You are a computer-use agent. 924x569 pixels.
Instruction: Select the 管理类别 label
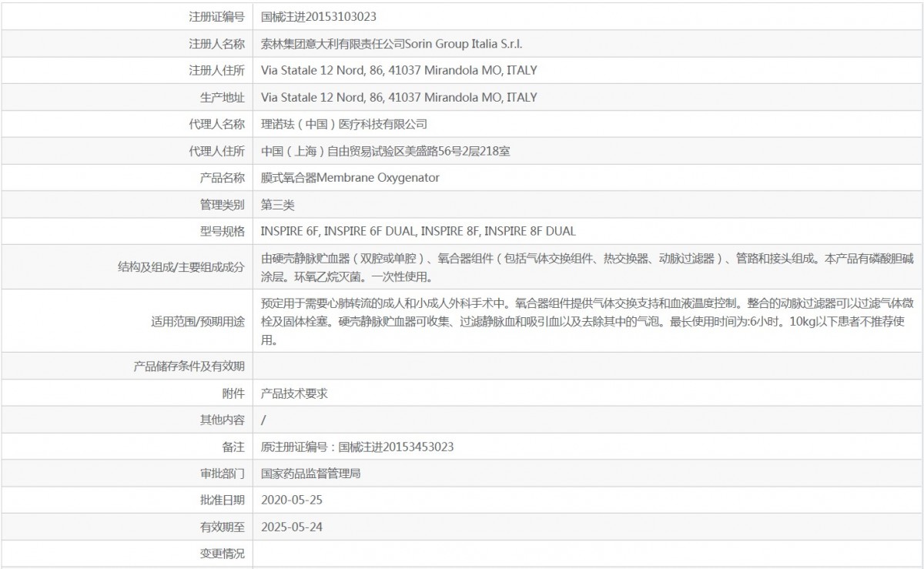click(x=223, y=205)
